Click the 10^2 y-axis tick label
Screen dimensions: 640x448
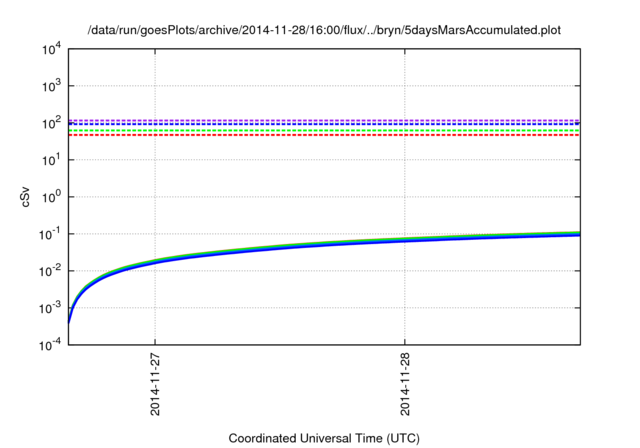(x=51, y=123)
